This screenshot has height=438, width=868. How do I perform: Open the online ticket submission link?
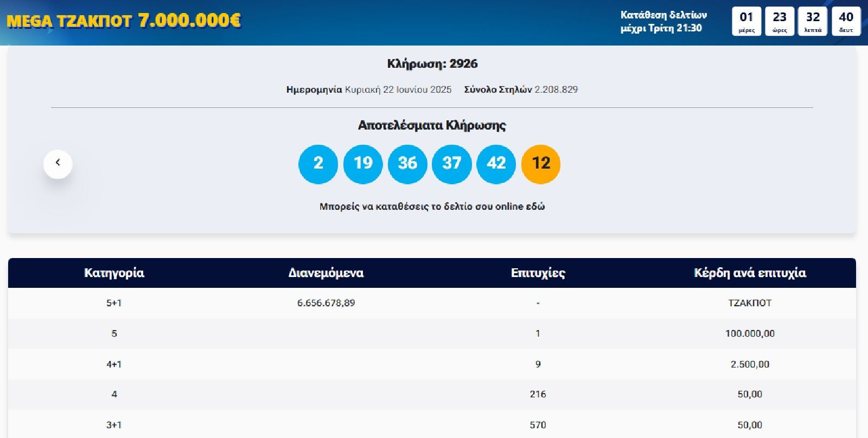click(432, 207)
